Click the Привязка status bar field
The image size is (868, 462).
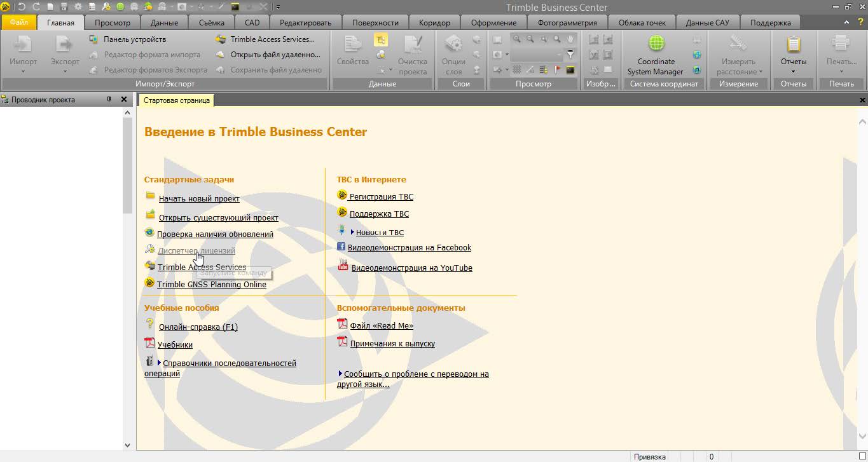(x=649, y=456)
